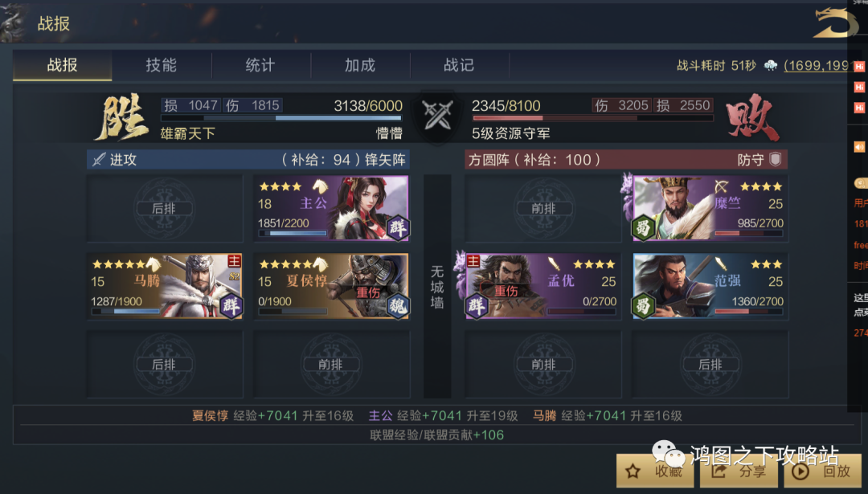Click the 群 faction badge on 主公 card
This screenshot has width=868, height=494.
pos(398,227)
